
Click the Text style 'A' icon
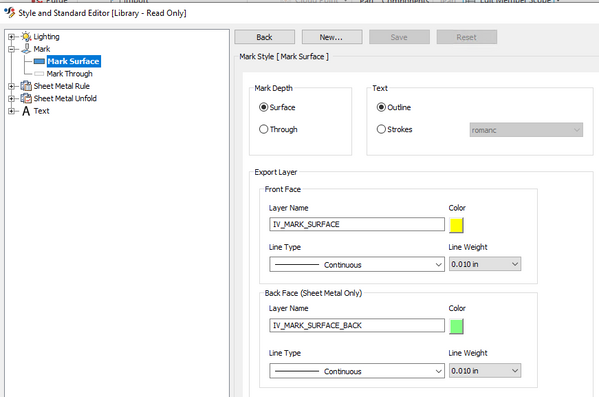[x=26, y=111]
